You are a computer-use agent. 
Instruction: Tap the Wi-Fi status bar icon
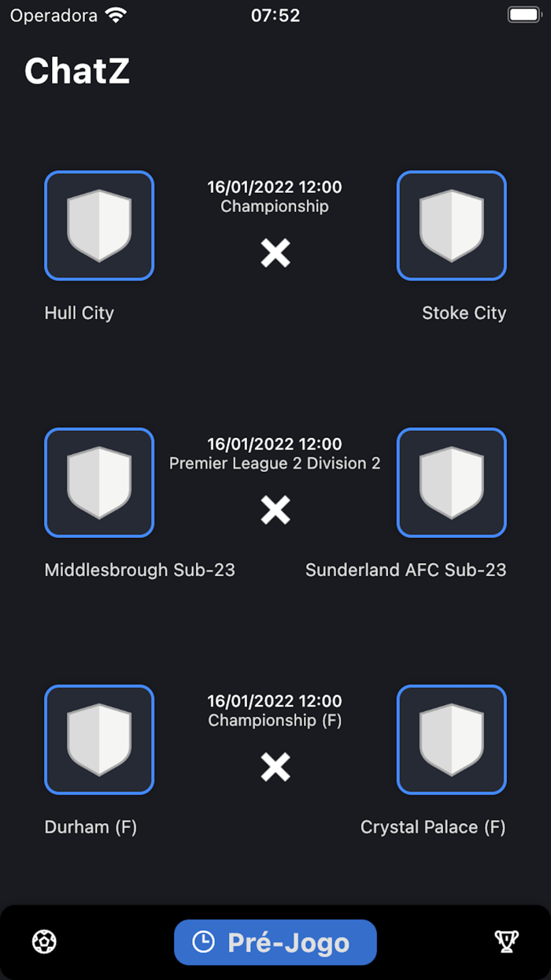point(116,15)
